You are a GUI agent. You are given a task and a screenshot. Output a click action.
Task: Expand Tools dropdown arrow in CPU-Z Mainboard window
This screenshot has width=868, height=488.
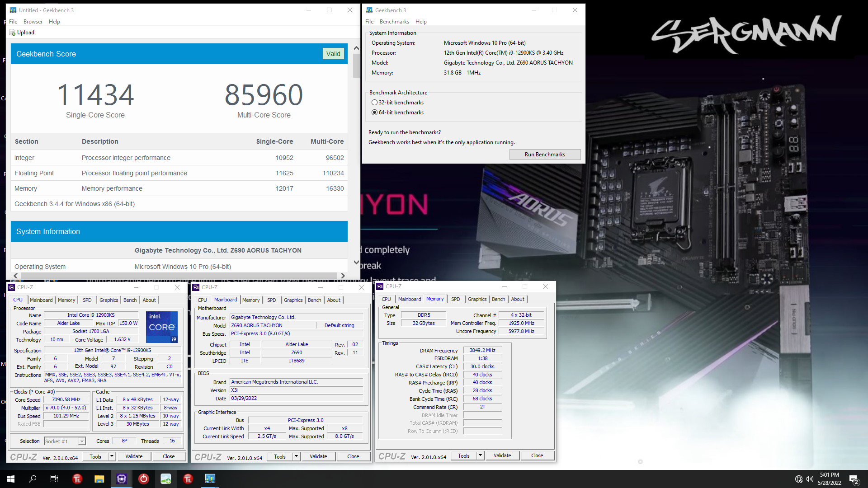tap(296, 456)
